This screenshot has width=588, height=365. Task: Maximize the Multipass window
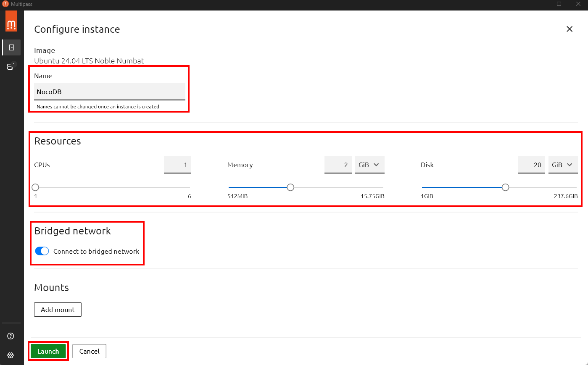point(559,4)
